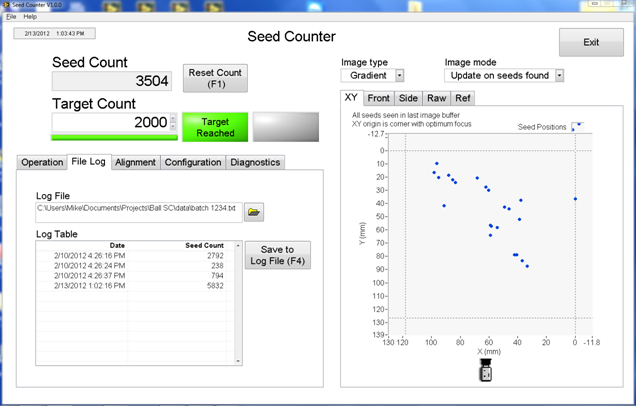Expand the Image type dropdown
Screen dimensions: 636x406
[400, 75]
